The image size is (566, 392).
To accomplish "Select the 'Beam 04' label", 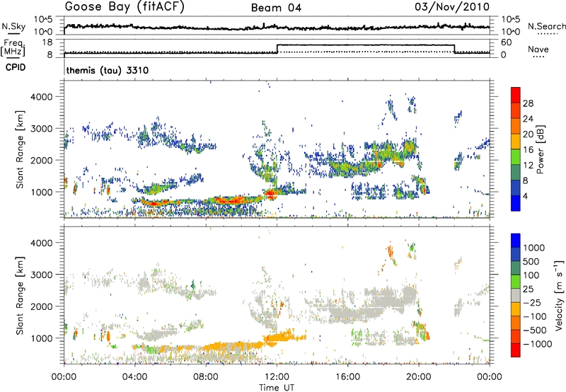I will (276, 8).
